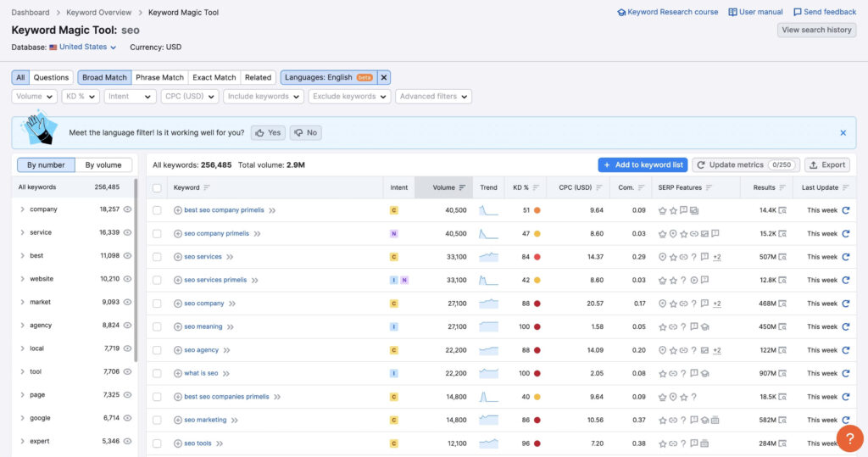The width and height of the screenshot is (868, 457).
Task: Expand the 'agency' keyword group
Action: 22,326
